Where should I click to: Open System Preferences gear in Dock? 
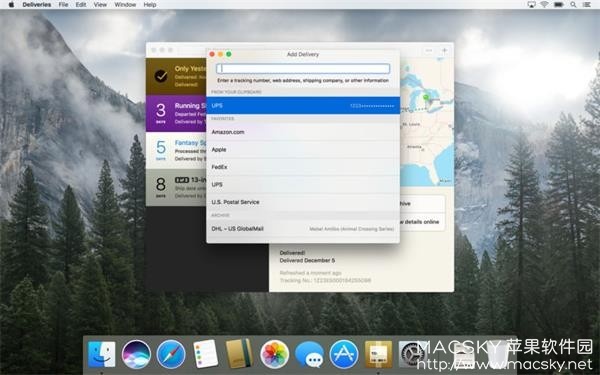click(413, 354)
